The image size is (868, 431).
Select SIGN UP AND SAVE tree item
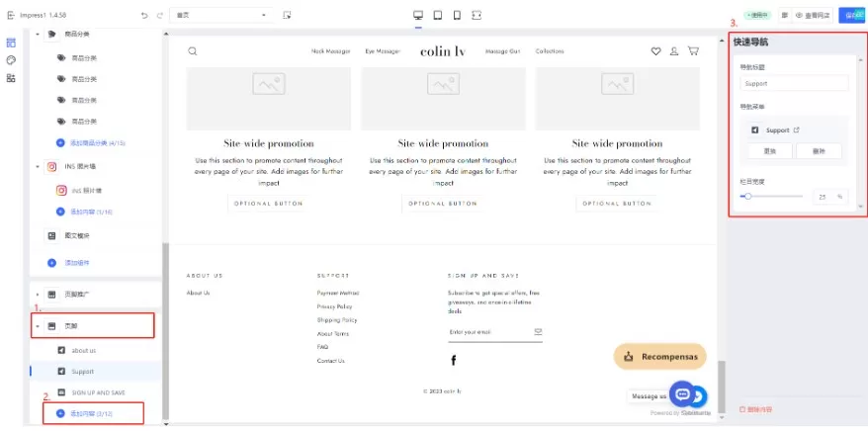pos(97,392)
